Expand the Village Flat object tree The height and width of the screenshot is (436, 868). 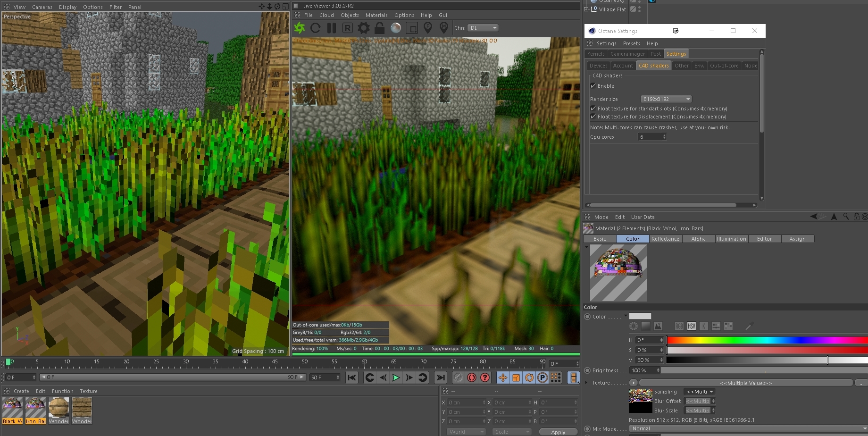(586, 9)
